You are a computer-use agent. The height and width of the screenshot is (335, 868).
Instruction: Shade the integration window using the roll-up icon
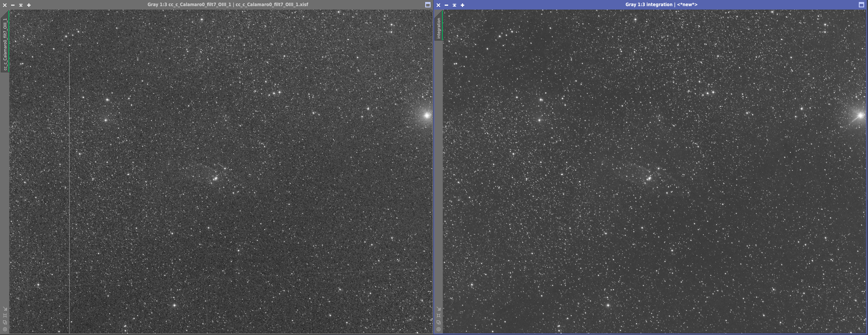(454, 5)
